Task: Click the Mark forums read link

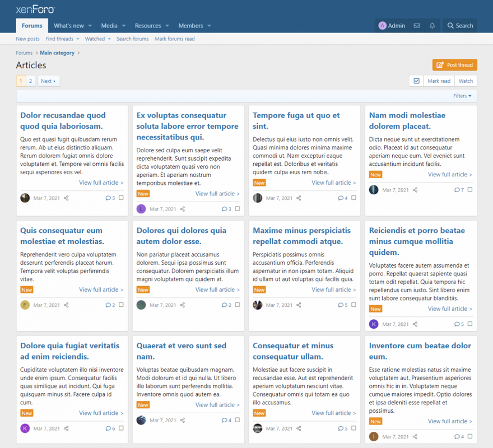Action: [174, 39]
